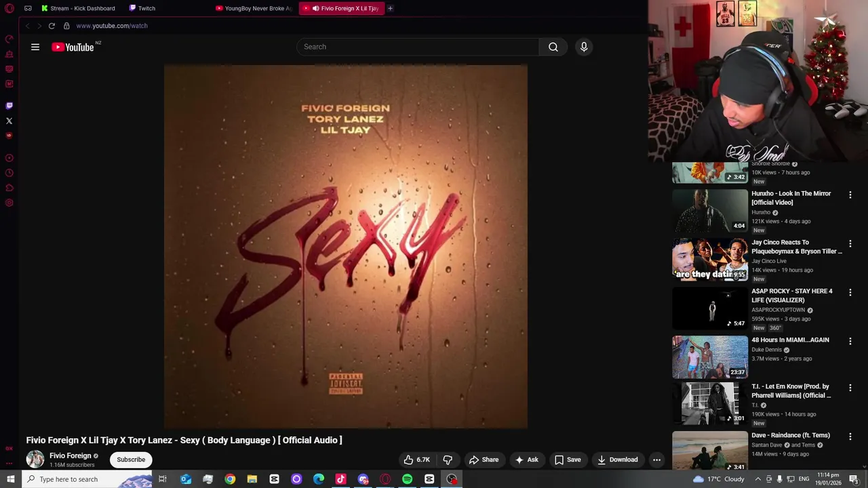Go back in browser history
Viewport: 868px width, 488px height.
pyautogui.click(x=28, y=26)
